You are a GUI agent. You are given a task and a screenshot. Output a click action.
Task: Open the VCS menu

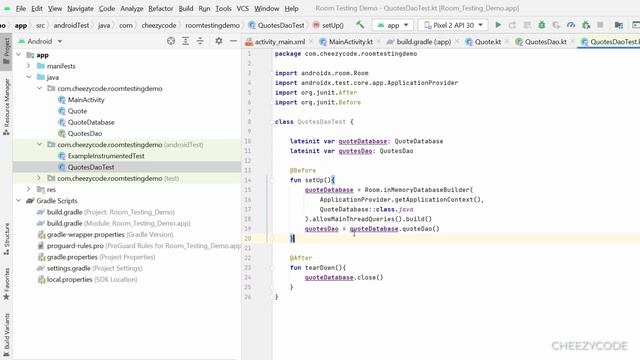(x=242, y=8)
